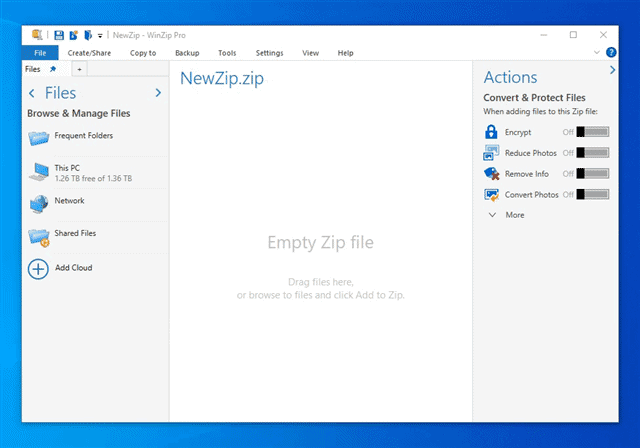The image size is (640, 448).
Task: Click the Files pane heading
Action: pos(60,93)
